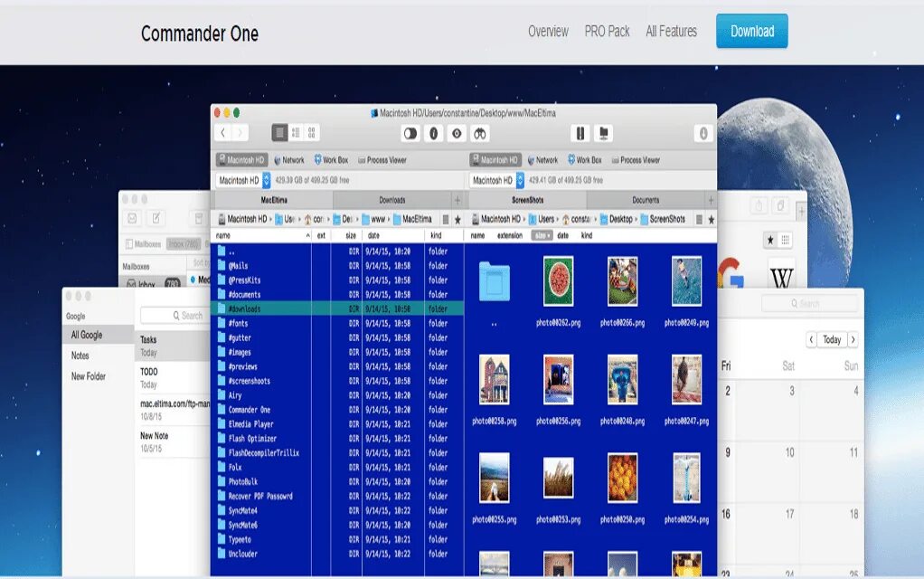Go to next period in Calendar window
924x579 pixels.
[x=853, y=339]
